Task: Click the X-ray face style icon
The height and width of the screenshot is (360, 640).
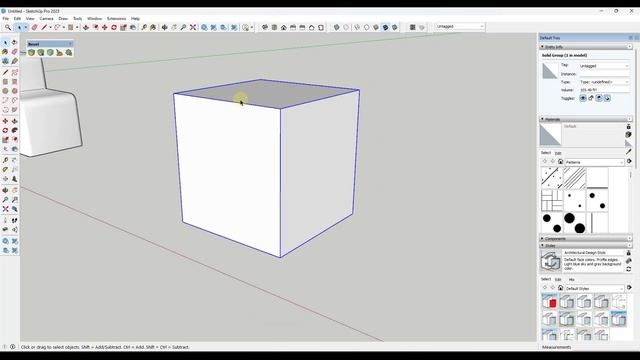Action: click(x=336, y=27)
